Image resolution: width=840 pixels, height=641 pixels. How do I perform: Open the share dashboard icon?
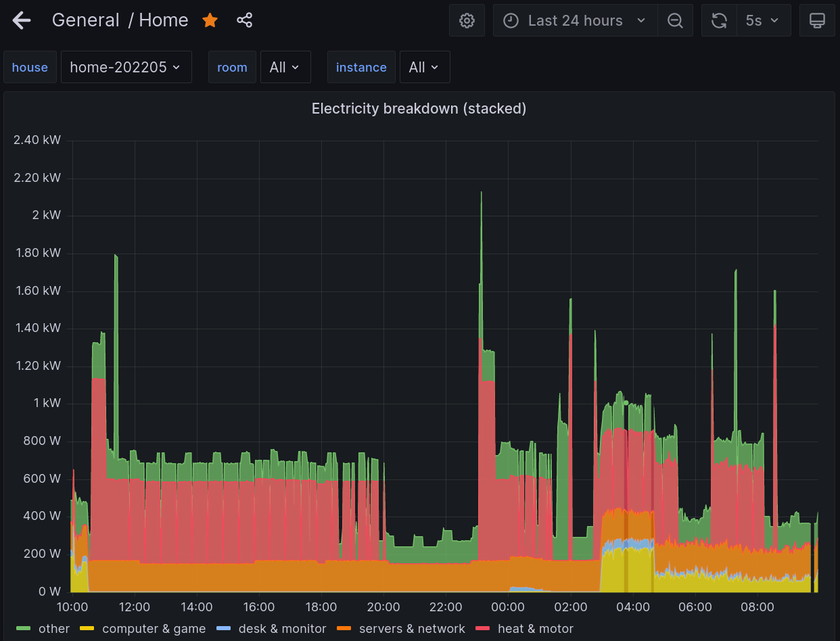coord(244,20)
